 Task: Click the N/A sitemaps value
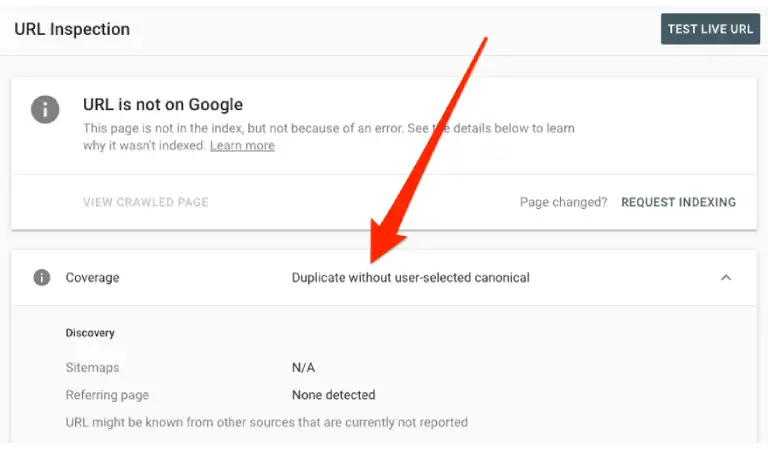coord(303,368)
